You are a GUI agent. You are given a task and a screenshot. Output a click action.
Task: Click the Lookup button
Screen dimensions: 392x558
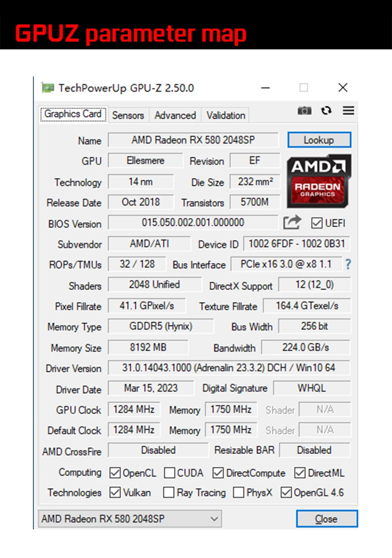pyautogui.click(x=319, y=140)
